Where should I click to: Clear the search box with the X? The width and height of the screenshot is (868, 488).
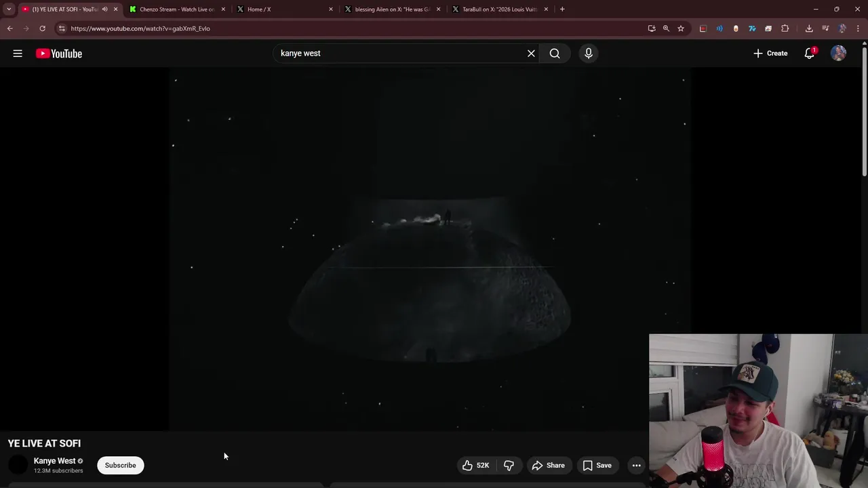pos(531,54)
